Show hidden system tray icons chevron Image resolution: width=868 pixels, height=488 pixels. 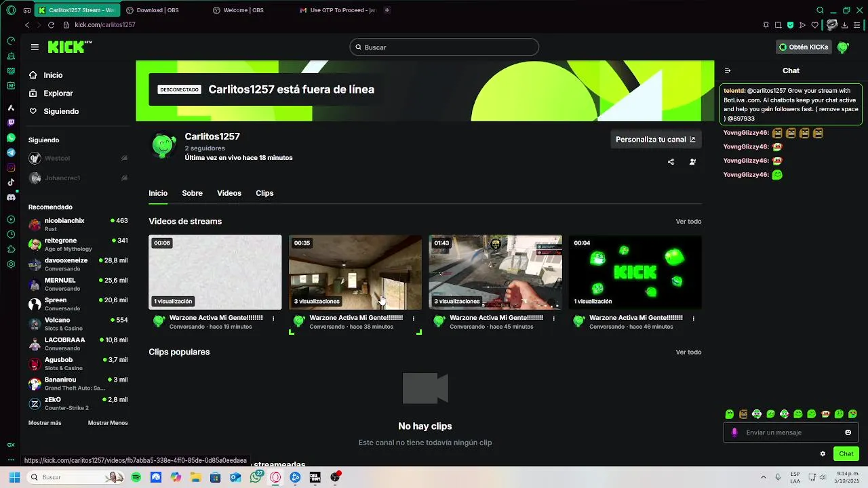coord(763,477)
